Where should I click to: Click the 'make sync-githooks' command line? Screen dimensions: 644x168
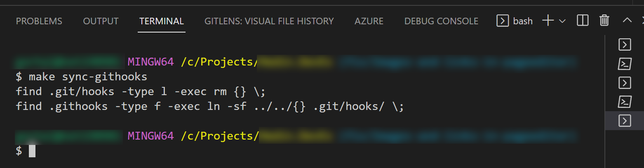87,77
